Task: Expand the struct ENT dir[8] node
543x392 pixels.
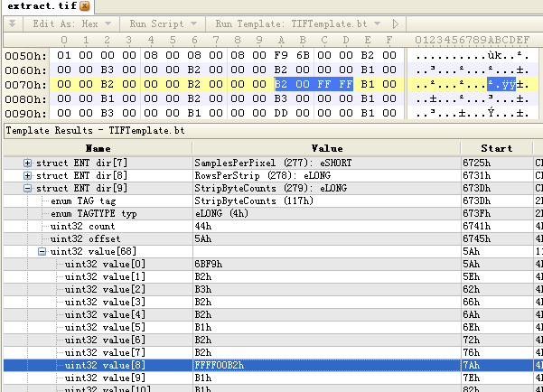Action: 27,175
